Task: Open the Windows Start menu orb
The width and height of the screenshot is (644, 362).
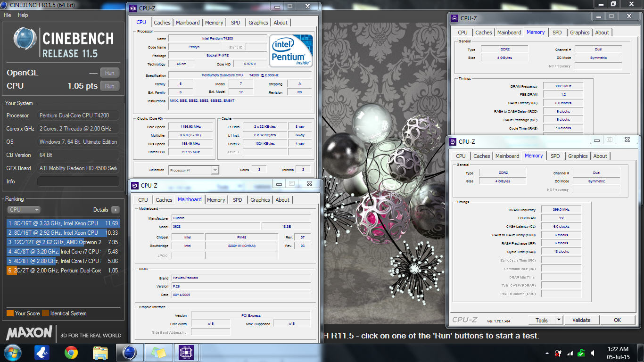Action: click(13, 353)
